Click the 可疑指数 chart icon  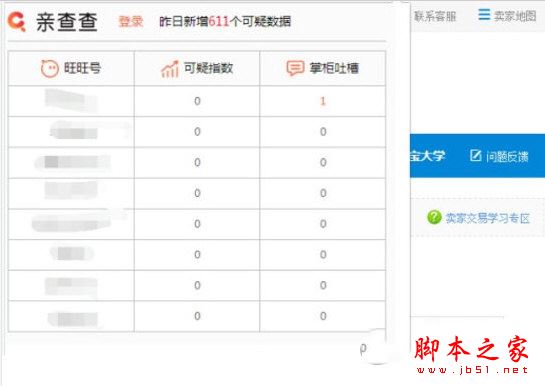[170, 68]
